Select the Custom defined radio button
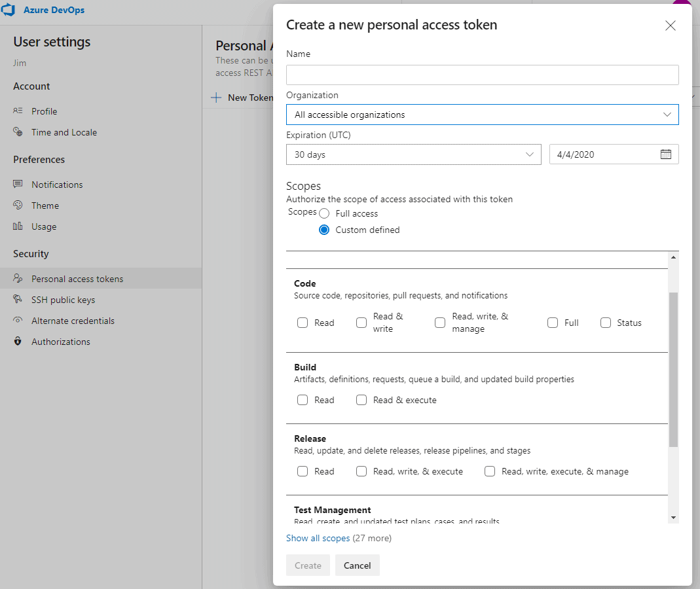The image size is (700, 589). pos(324,230)
